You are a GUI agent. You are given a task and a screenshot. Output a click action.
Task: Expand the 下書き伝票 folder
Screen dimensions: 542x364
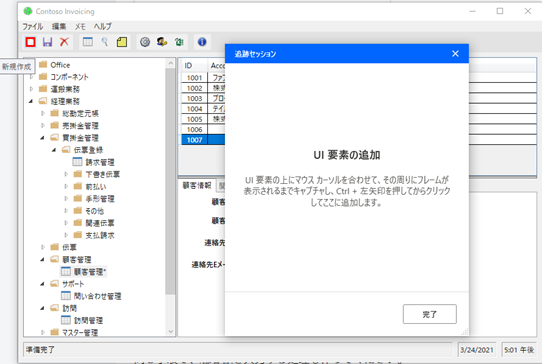[x=66, y=174]
